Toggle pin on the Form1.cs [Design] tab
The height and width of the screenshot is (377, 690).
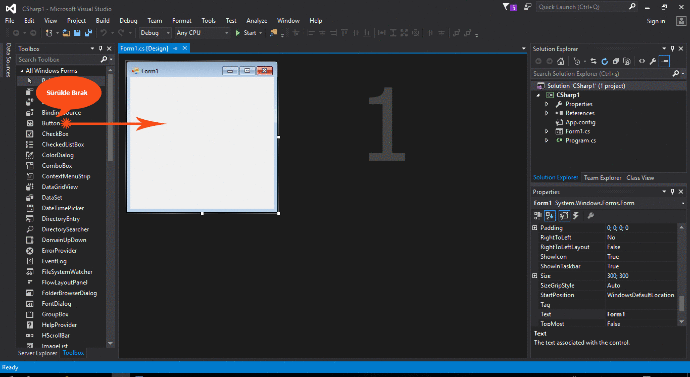click(175, 48)
